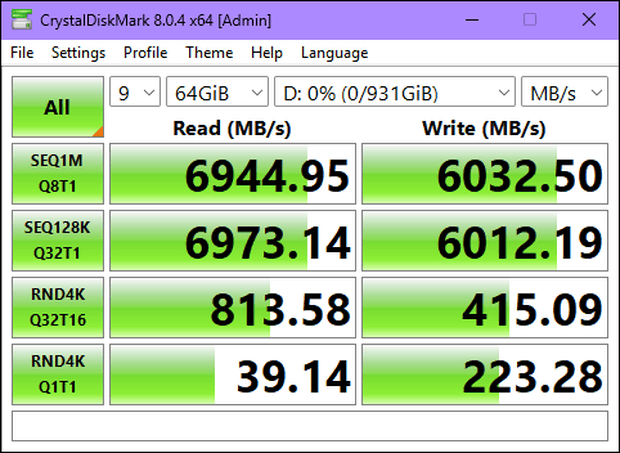Open the Theme menu
The image size is (620, 453).
coord(209,53)
